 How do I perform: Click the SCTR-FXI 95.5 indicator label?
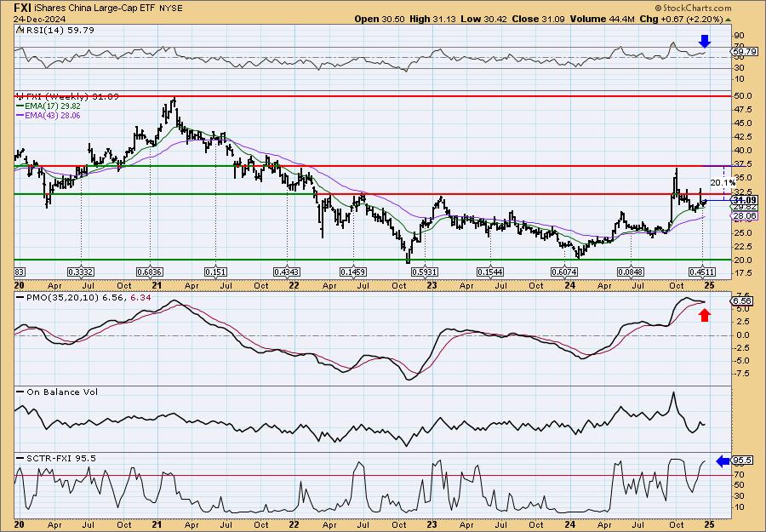(x=61, y=458)
